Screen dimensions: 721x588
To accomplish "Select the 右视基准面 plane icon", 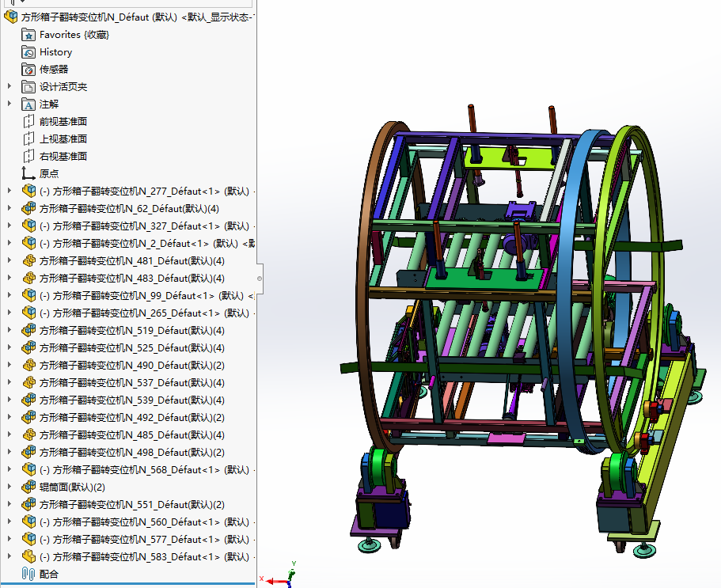I will tap(28, 157).
